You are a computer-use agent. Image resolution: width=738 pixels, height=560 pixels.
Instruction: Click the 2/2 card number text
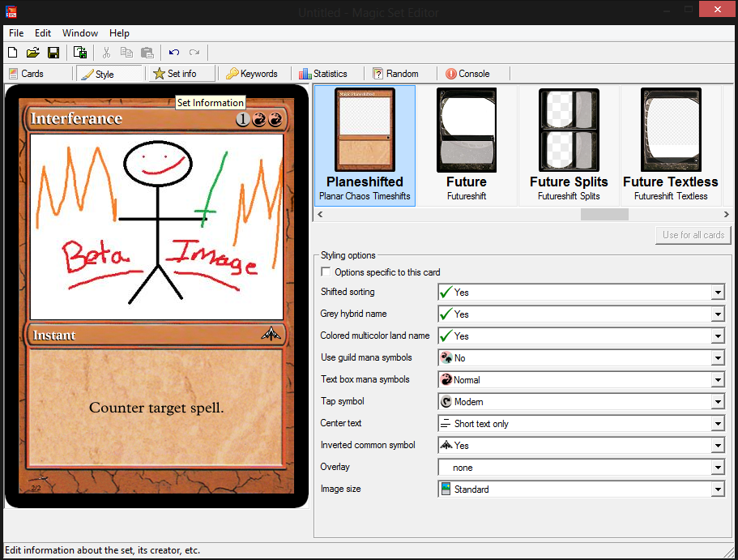tap(36, 488)
